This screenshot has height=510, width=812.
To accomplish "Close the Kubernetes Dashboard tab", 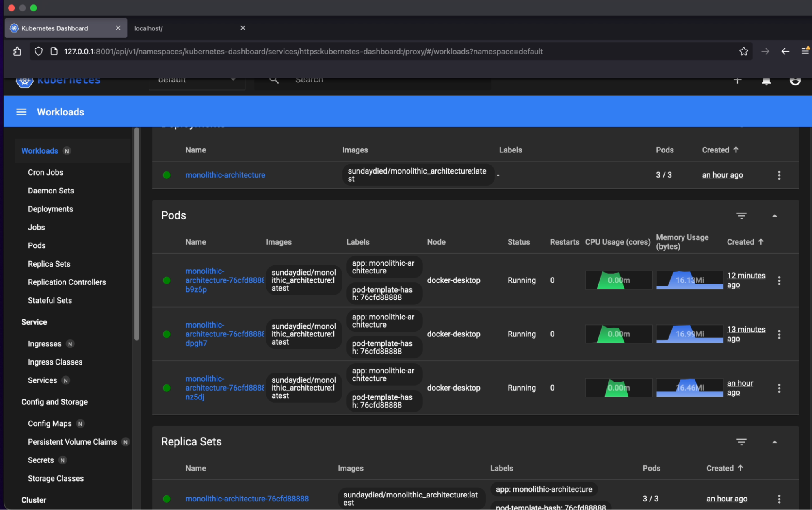I will [118, 28].
